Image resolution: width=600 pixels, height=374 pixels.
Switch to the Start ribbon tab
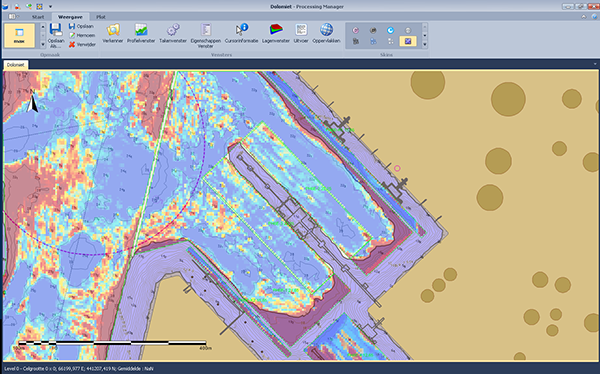click(38, 17)
